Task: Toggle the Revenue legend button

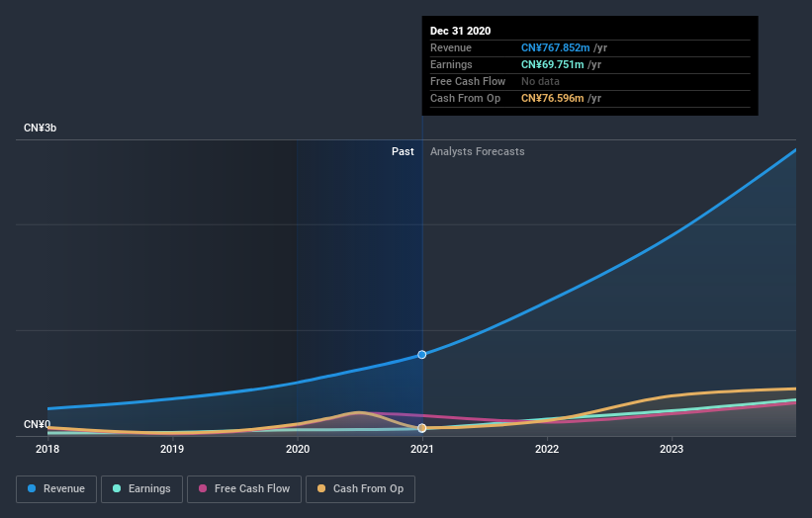Action: (x=56, y=489)
